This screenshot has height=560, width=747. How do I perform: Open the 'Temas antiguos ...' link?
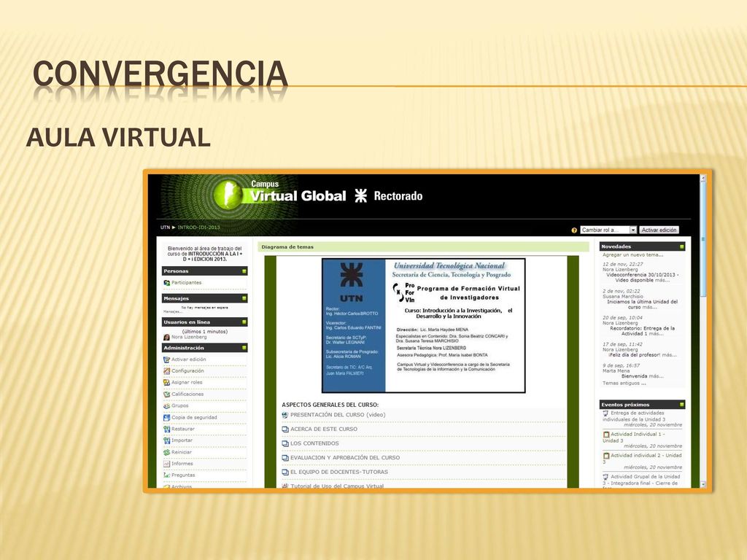[x=624, y=384]
